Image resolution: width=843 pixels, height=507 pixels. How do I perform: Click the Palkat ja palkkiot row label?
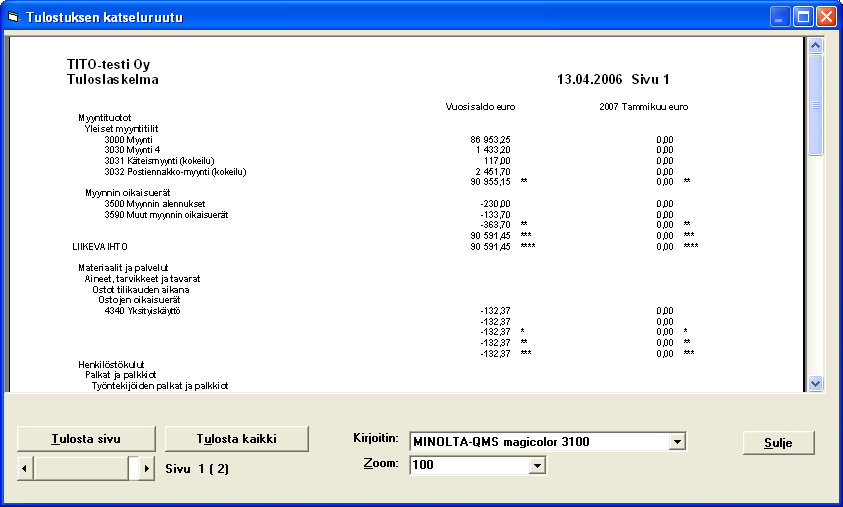[x=120, y=375]
